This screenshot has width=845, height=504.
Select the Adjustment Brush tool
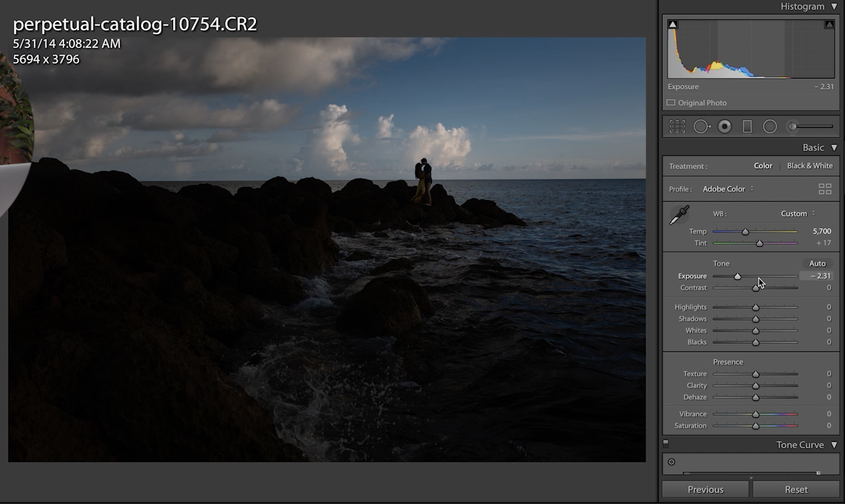tap(810, 127)
